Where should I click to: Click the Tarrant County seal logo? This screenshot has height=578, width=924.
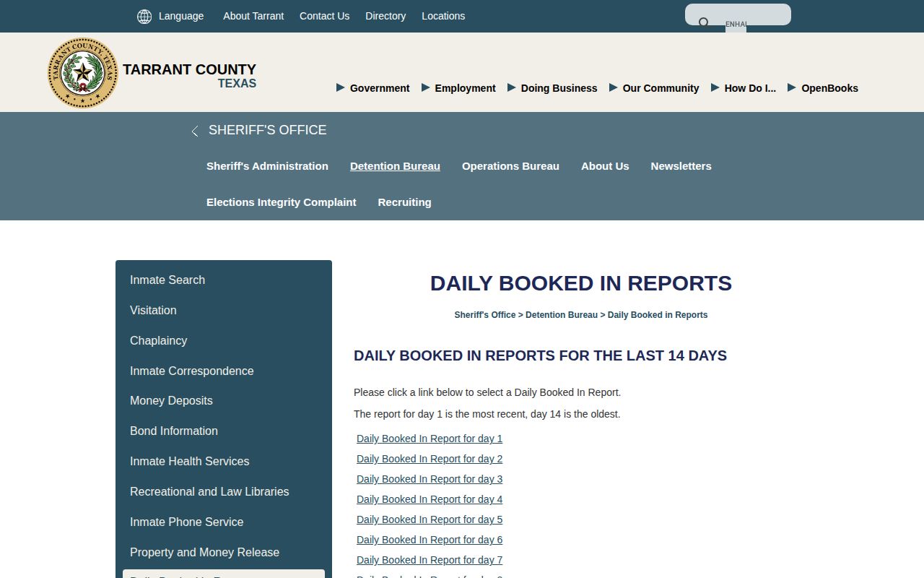(83, 73)
